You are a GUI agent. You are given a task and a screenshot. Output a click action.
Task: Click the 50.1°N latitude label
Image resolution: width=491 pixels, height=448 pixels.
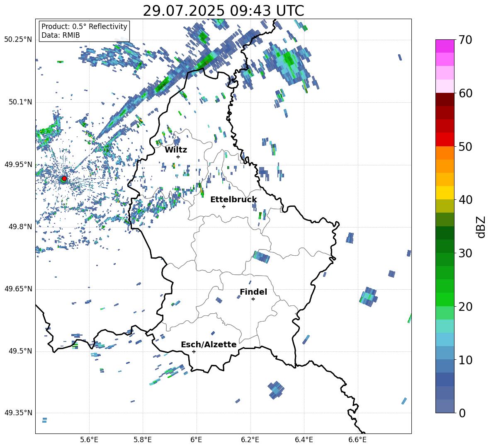(20, 102)
